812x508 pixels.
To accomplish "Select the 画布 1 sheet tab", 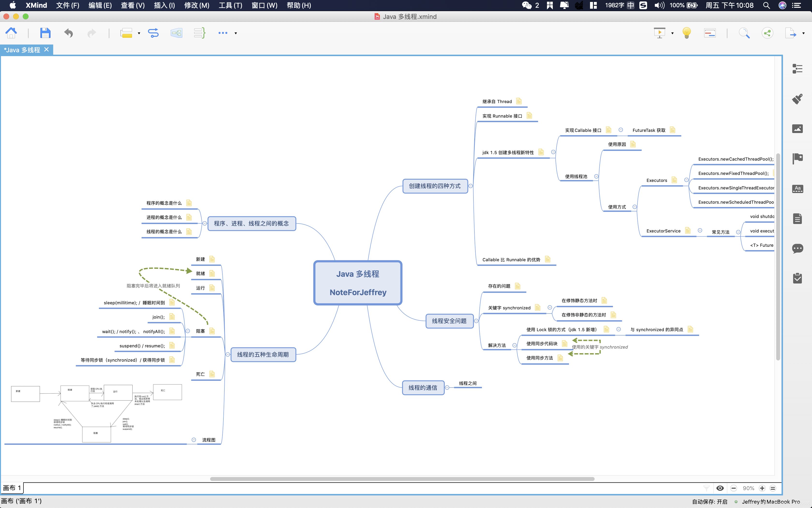I will click(12, 488).
